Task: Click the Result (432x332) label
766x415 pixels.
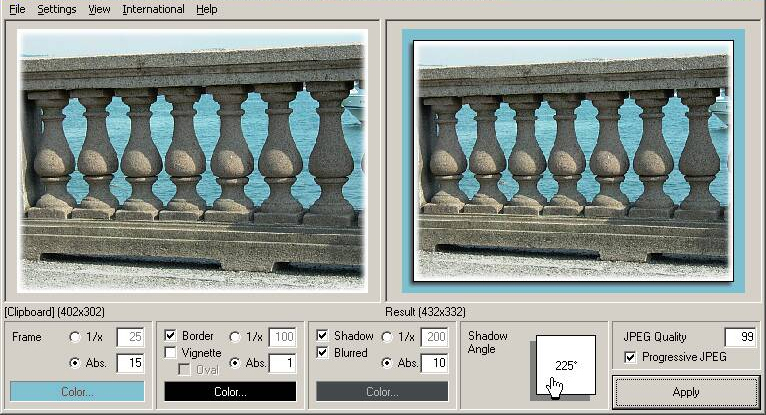Action: 425,311
